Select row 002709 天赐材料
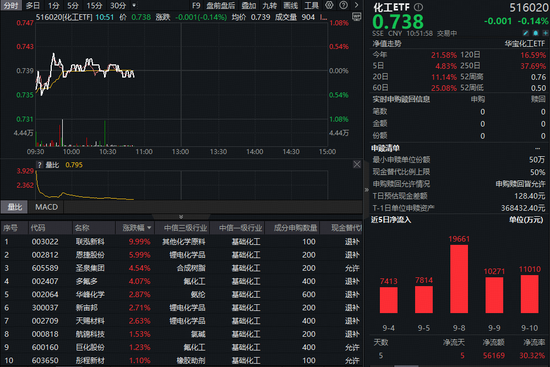The image size is (550, 367). [x=181, y=321]
